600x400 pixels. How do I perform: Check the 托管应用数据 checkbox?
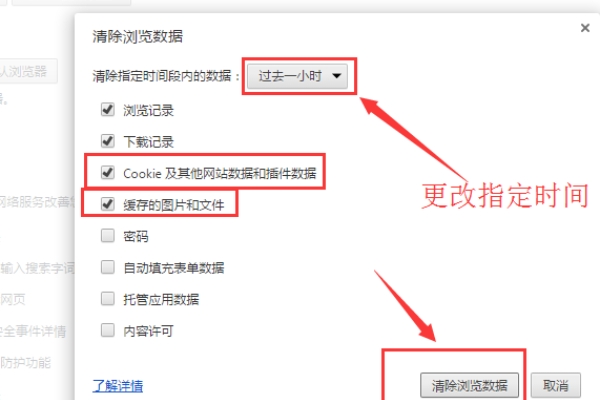tap(108, 299)
